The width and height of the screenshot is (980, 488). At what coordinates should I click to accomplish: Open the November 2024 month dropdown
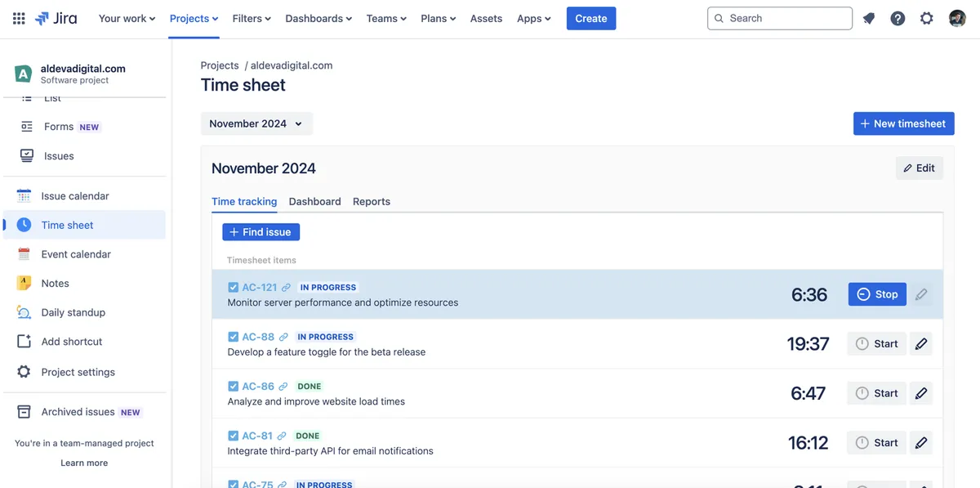[256, 123]
